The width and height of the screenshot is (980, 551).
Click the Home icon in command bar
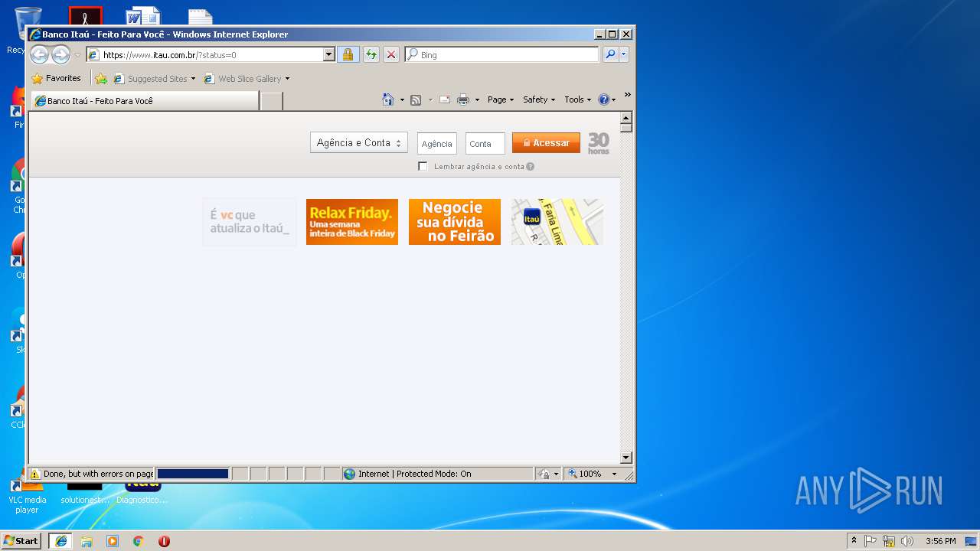click(x=388, y=99)
